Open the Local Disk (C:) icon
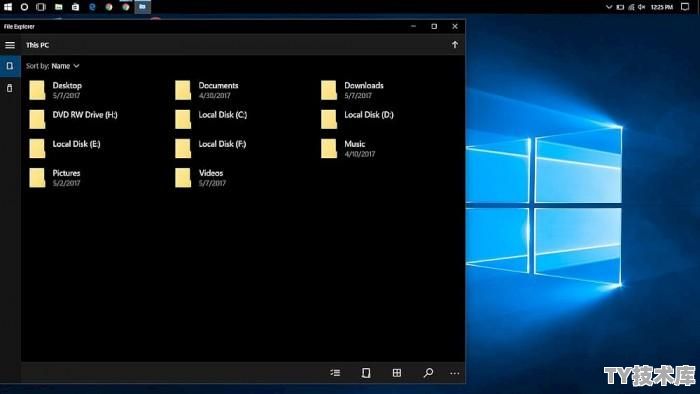 183,119
